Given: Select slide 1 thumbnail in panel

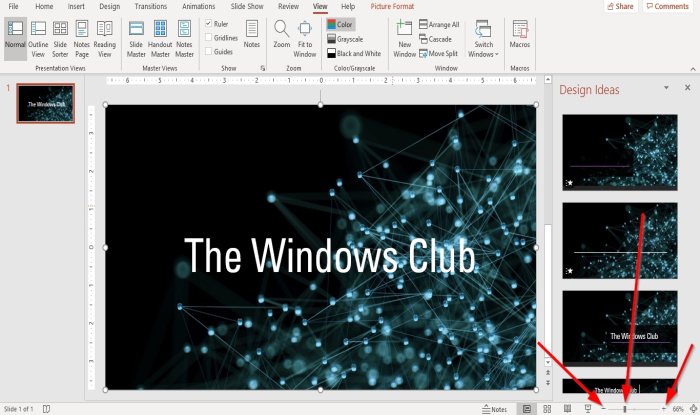Looking at the screenshot, I should click(46, 104).
